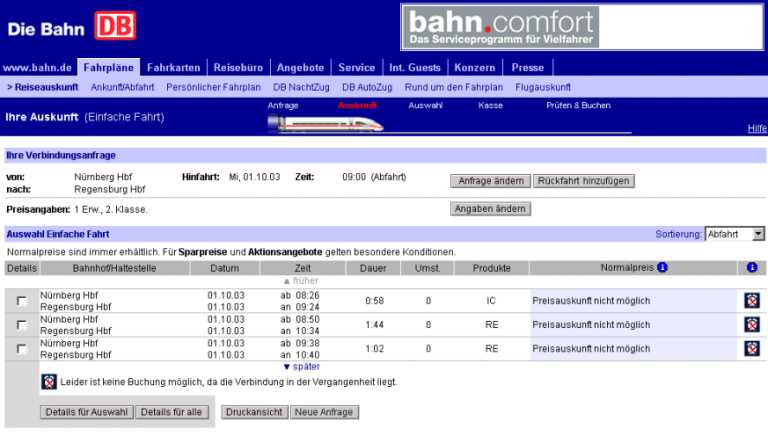Screen dimensions: 768x444
Task: Click the Auswahl progress step
Action: pyautogui.click(x=425, y=105)
